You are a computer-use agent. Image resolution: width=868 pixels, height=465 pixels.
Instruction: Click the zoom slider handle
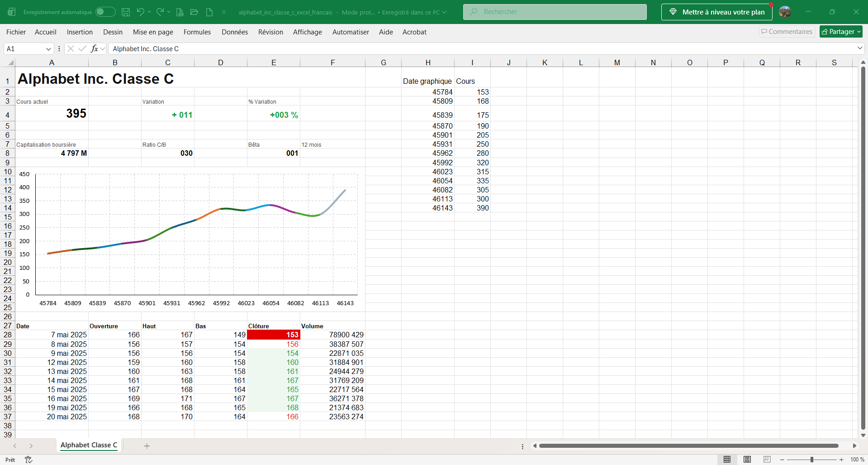pyautogui.click(x=812, y=460)
